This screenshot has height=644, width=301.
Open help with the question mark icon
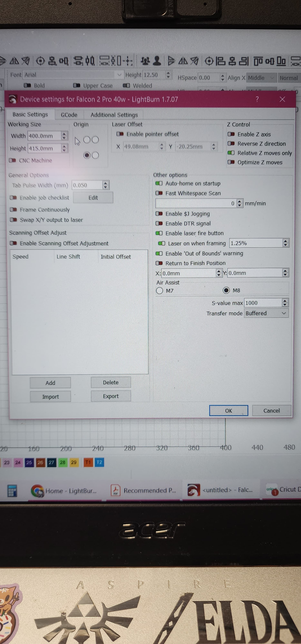tap(257, 99)
